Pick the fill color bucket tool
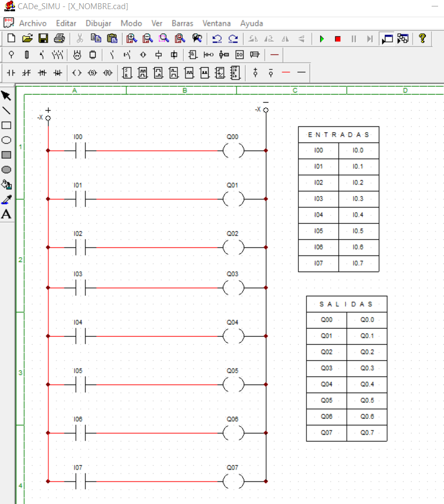444x504 pixels. pos(6,184)
